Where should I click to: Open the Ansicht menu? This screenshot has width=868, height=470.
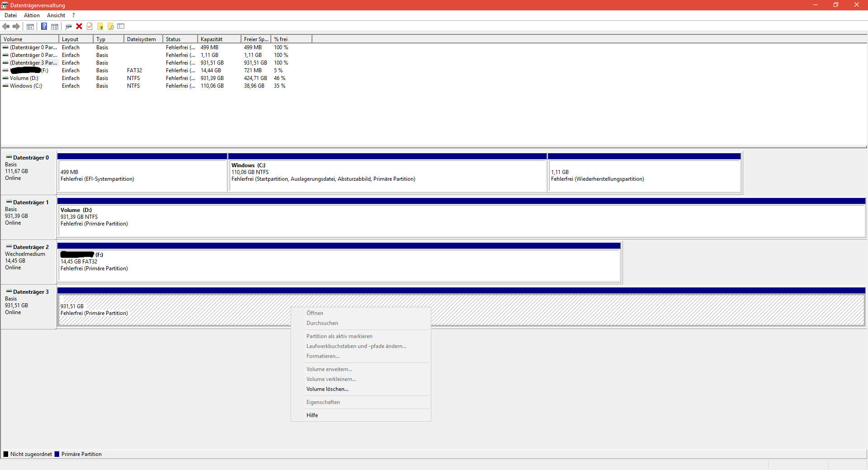coord(56,15)
